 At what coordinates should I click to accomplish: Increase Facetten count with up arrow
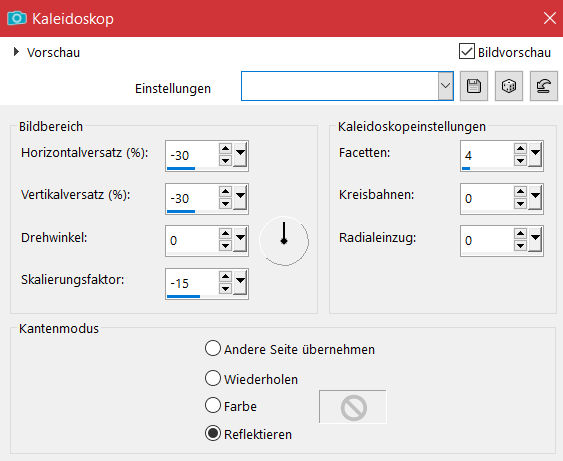point(520,148)
